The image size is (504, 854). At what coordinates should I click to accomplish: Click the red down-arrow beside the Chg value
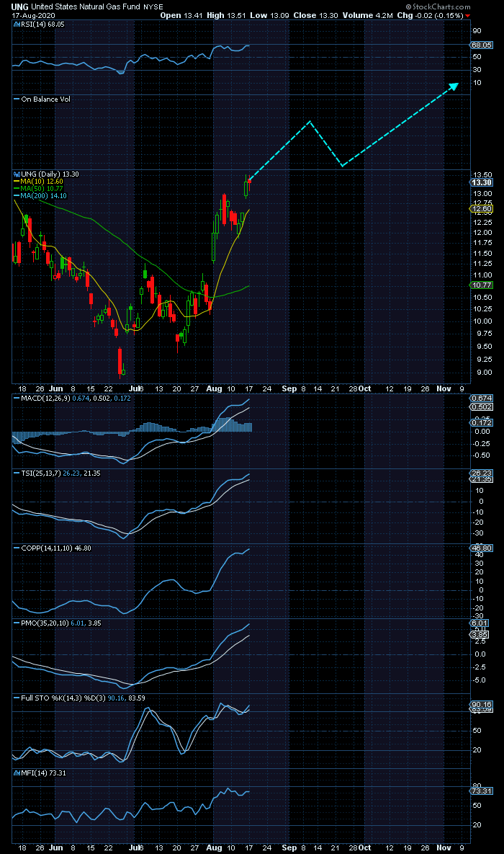click(467, 16)
